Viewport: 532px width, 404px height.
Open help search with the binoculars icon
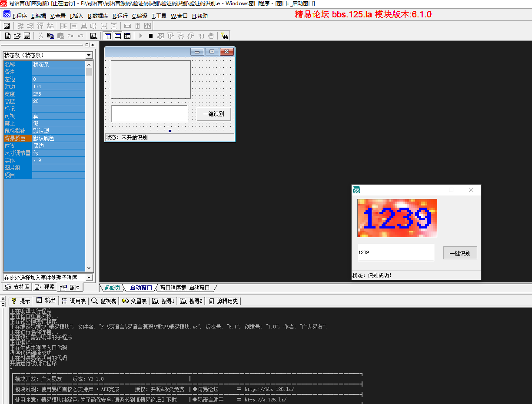pyautogui.click(x=224, y=36)
